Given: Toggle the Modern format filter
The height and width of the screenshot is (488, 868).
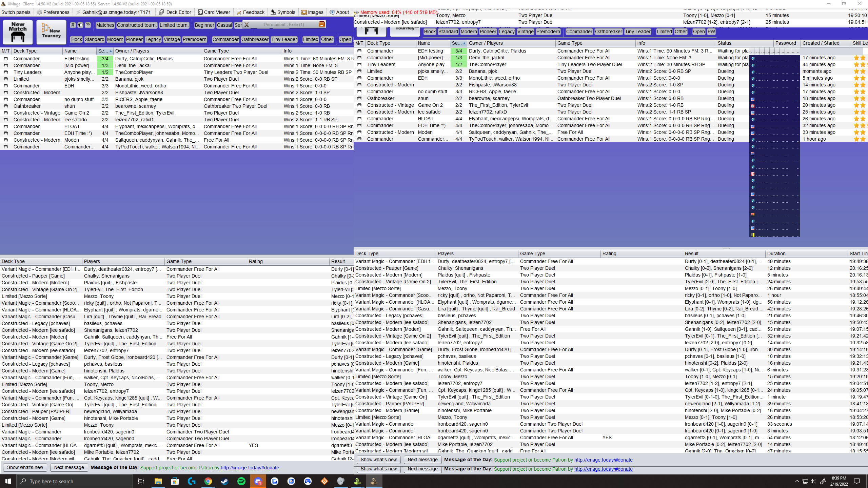Looking at the screenshot, I should coord(115,39).
